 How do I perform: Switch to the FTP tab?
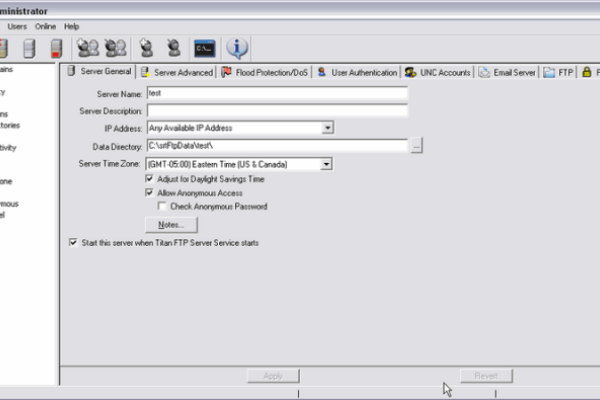click(x=559, y=72)
